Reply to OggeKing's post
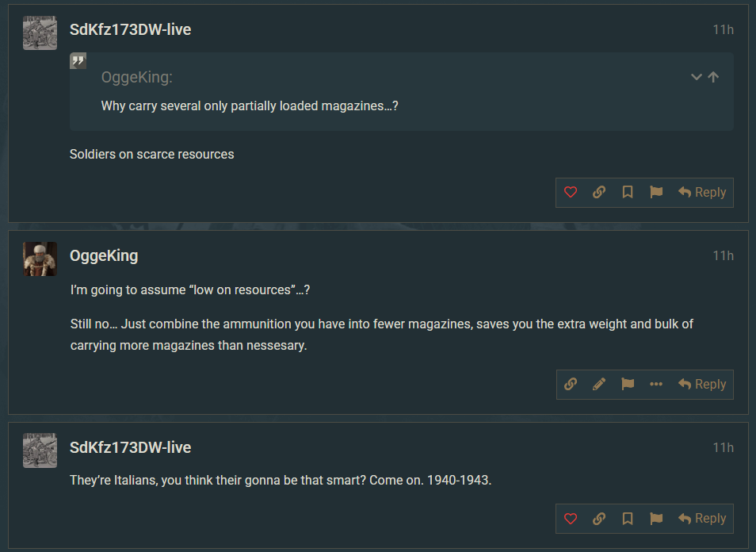 click(702, 384)
